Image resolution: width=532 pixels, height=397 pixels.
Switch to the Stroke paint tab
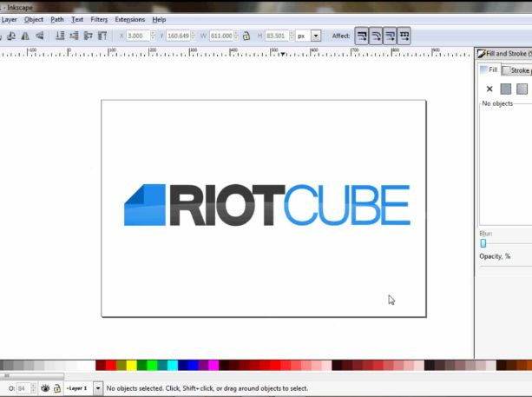[x=517, y=70]
